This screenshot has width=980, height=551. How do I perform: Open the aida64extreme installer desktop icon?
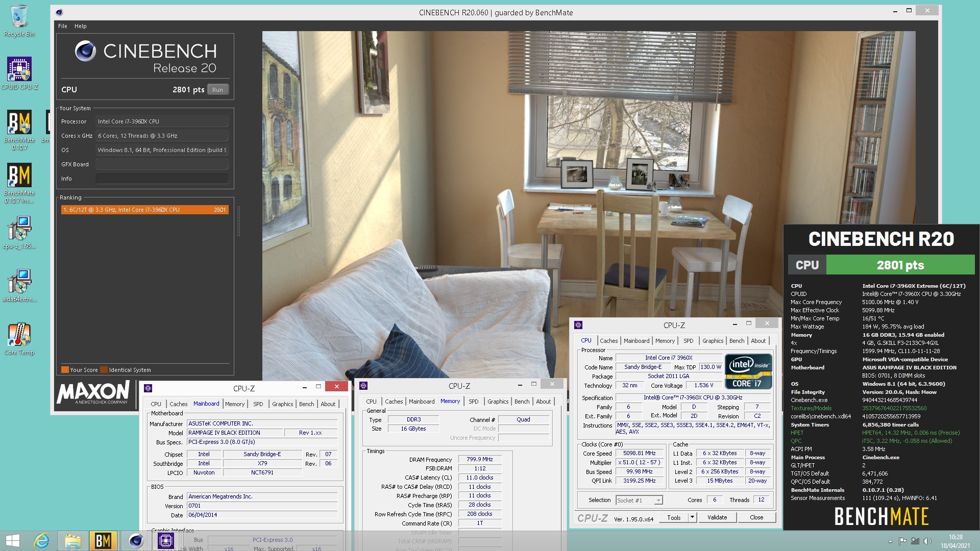coord(19,285)
